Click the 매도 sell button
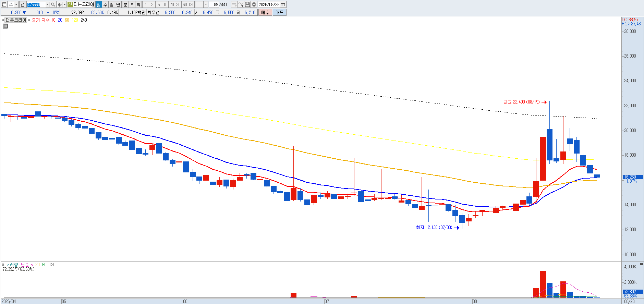The image size is (644, 304). pos(279,12)
